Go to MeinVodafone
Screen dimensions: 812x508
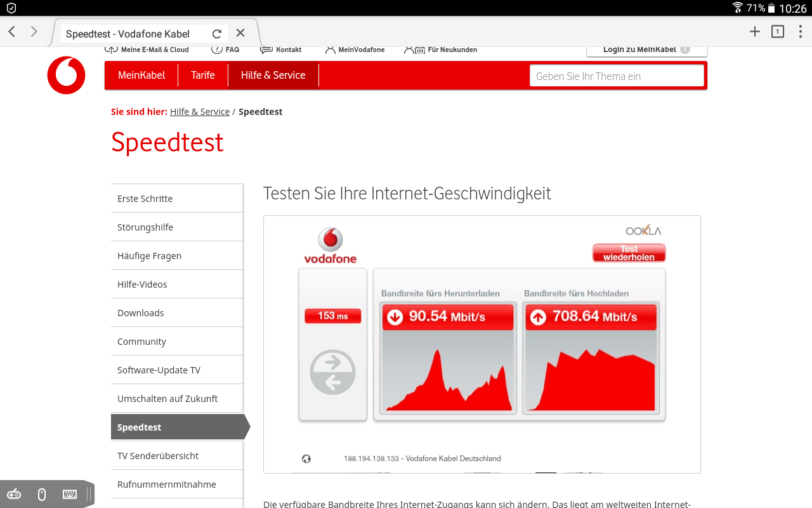[355, 50]
